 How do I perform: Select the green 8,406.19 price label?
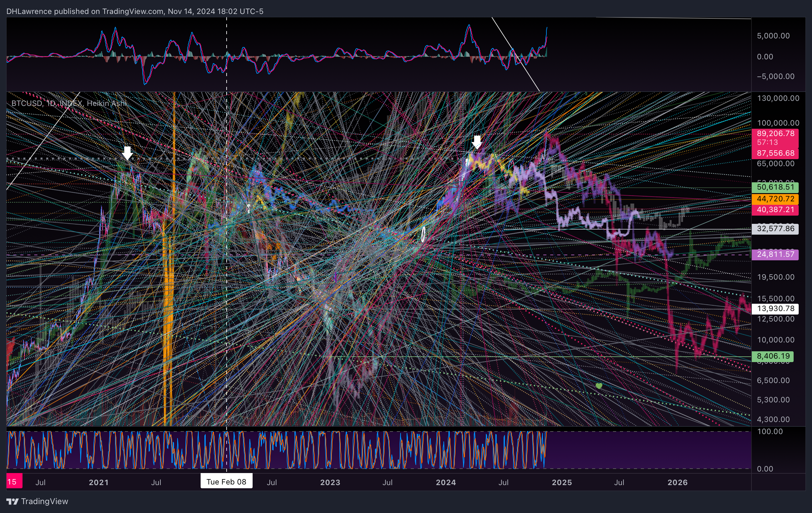773,356
